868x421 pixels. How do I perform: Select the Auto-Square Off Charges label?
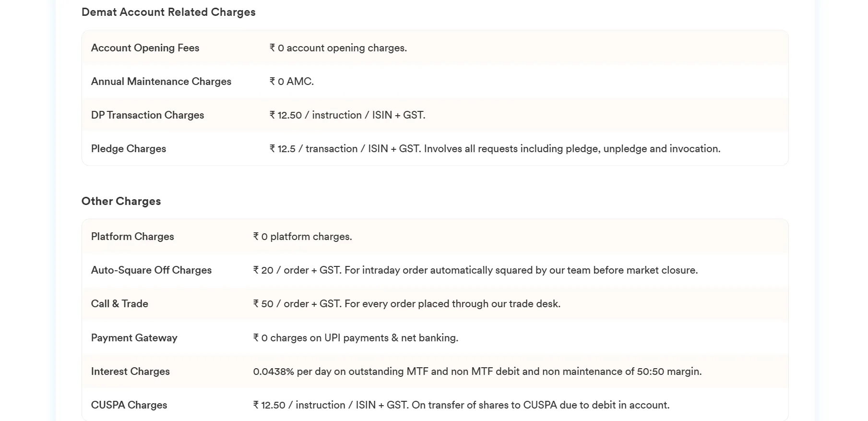click(x=151, y=270)
